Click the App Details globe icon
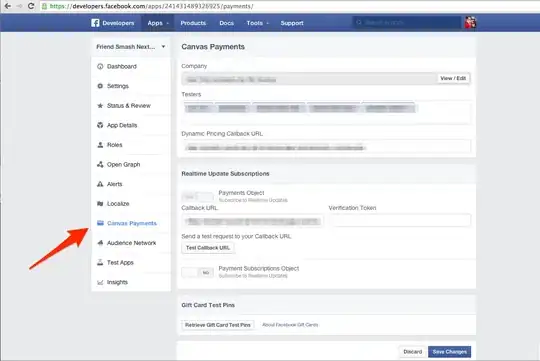540x361 pixels. pos(100,125)
